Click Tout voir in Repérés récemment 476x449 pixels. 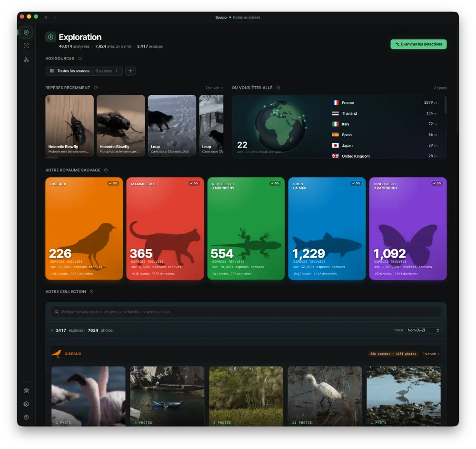pos(214,88)
